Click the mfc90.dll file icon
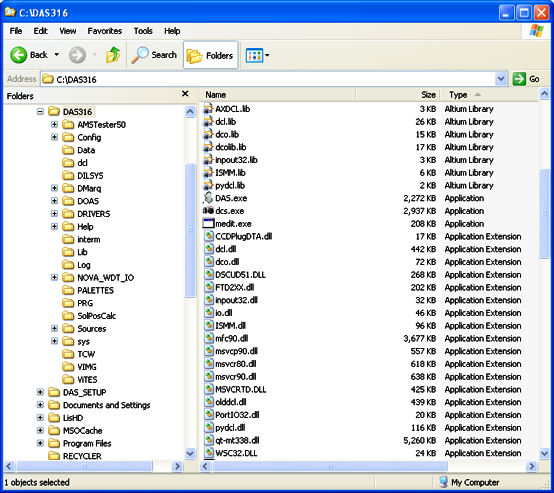Viewport: 554px width, 493px height. [x=209, y=338]
